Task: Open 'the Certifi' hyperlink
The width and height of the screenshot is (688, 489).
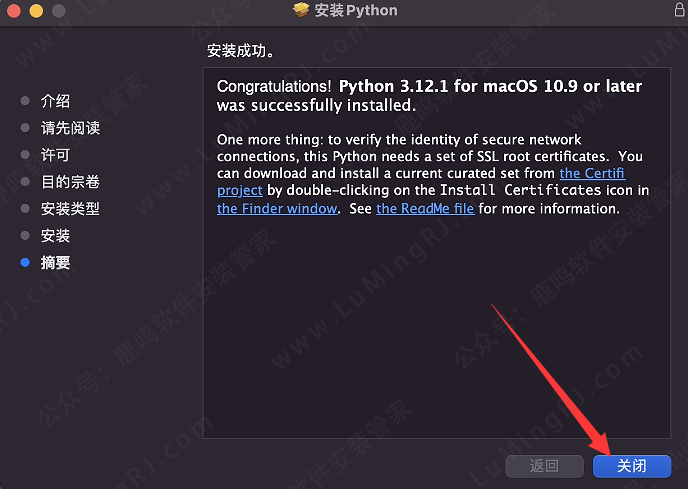Action: pos(592,173)
